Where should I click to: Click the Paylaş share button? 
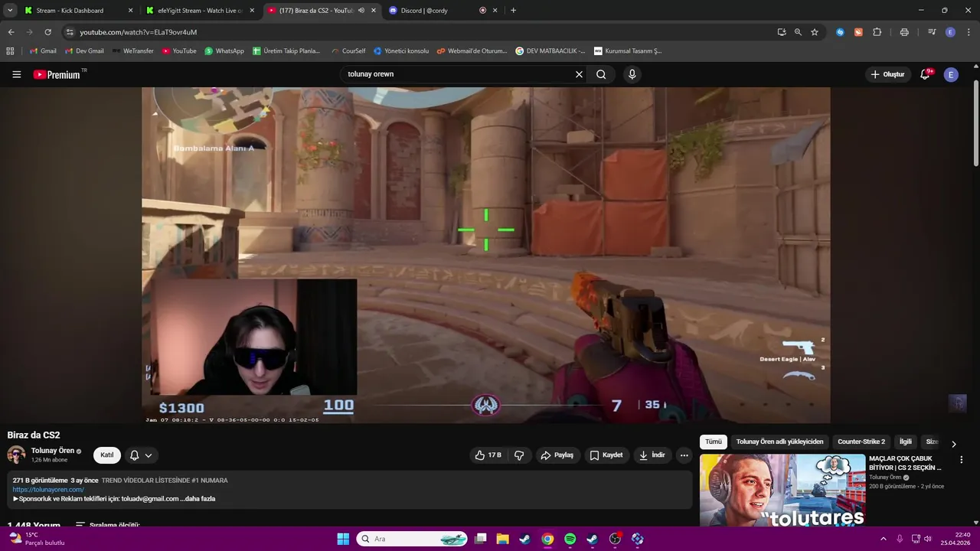557,455
